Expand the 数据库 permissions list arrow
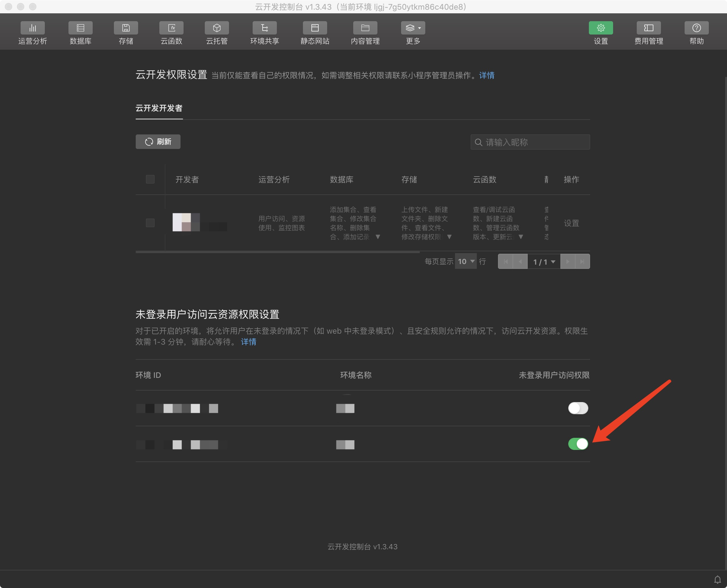The image size is (727, 588). [378, 237]
